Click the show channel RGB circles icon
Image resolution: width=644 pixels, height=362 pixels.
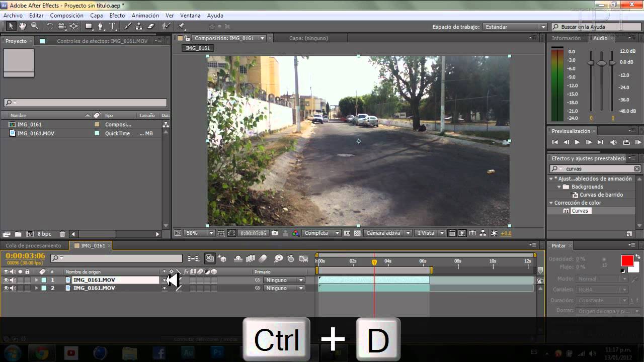point(295,233)
